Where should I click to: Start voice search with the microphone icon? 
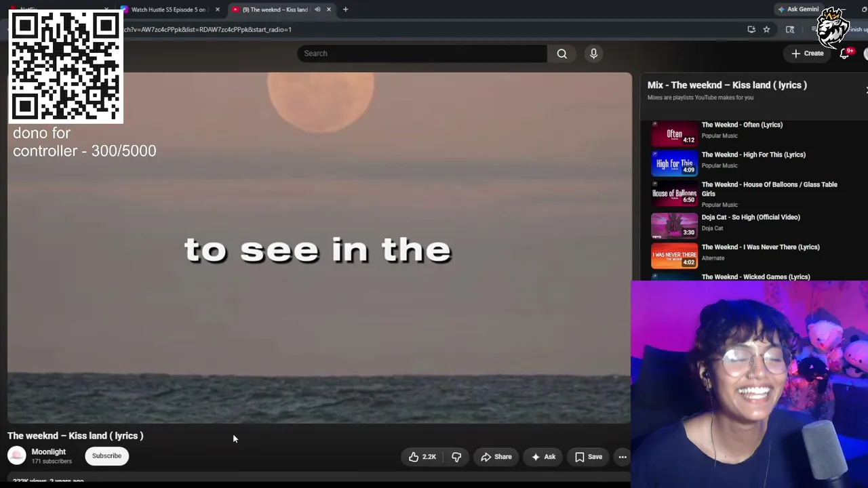click(593, 54)
